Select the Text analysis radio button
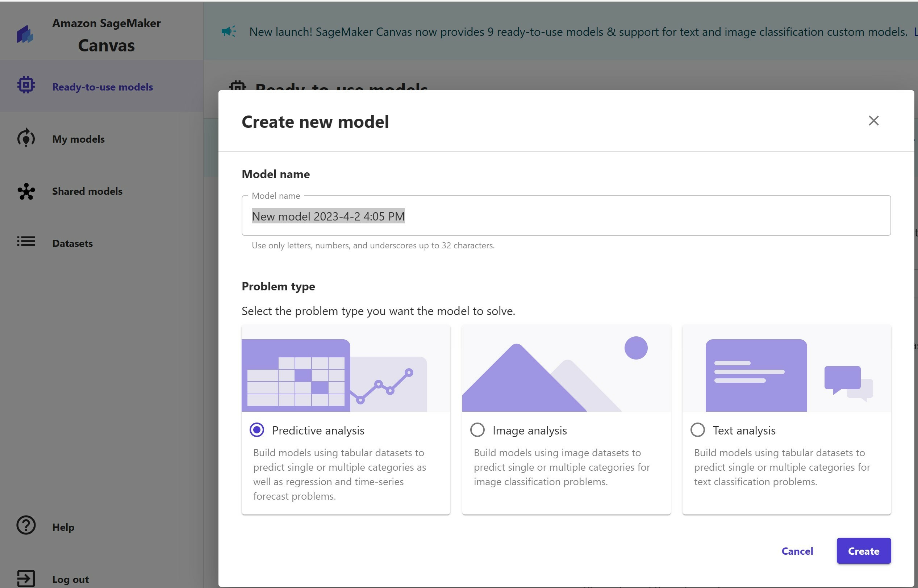Screen dimensions: 918x588 tap(698, 430)
